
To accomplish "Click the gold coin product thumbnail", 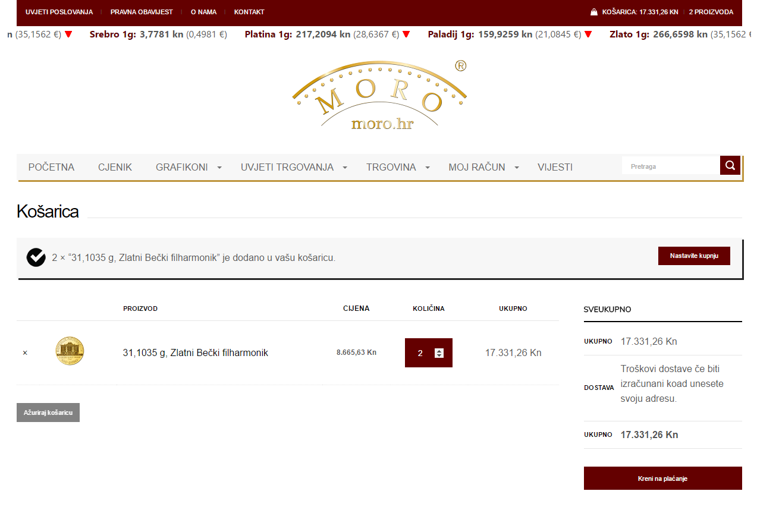I will point(70,351).
